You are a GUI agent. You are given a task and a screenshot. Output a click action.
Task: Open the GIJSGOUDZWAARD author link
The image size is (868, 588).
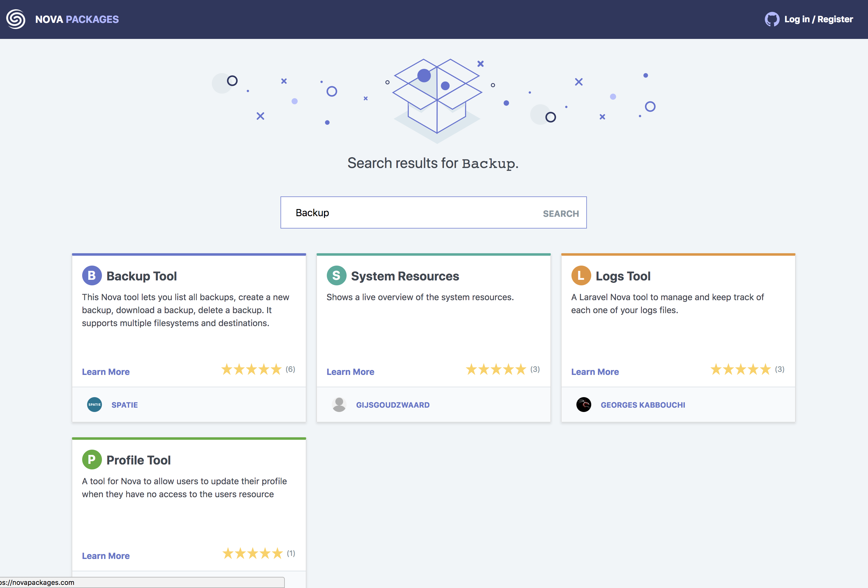pyautogui.click(x=393, y=405)
